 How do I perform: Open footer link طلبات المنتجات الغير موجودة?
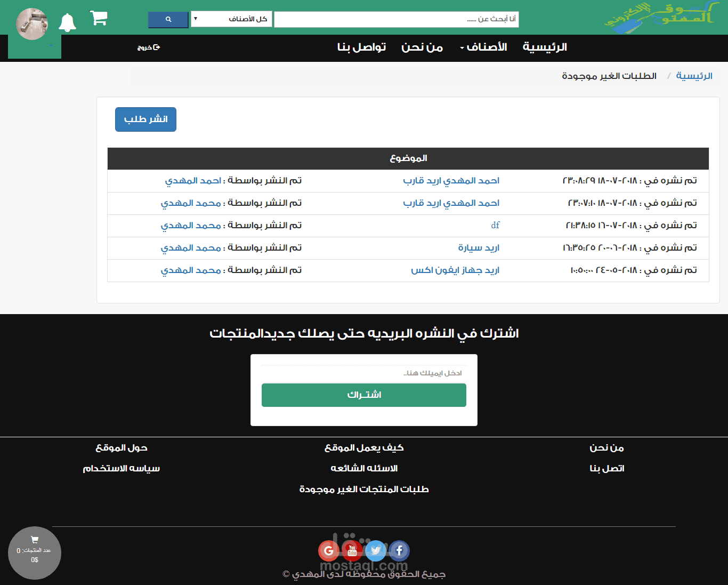pos(364,490)
